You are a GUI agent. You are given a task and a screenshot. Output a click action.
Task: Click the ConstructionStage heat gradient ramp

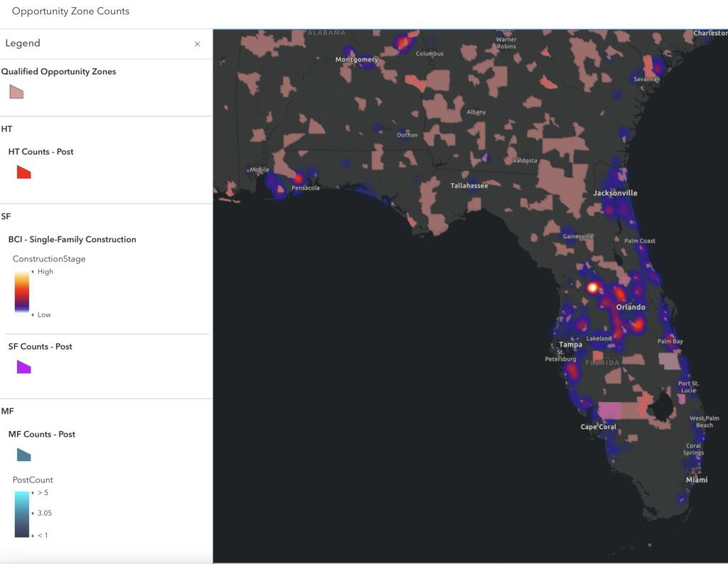tap(22, 292)
